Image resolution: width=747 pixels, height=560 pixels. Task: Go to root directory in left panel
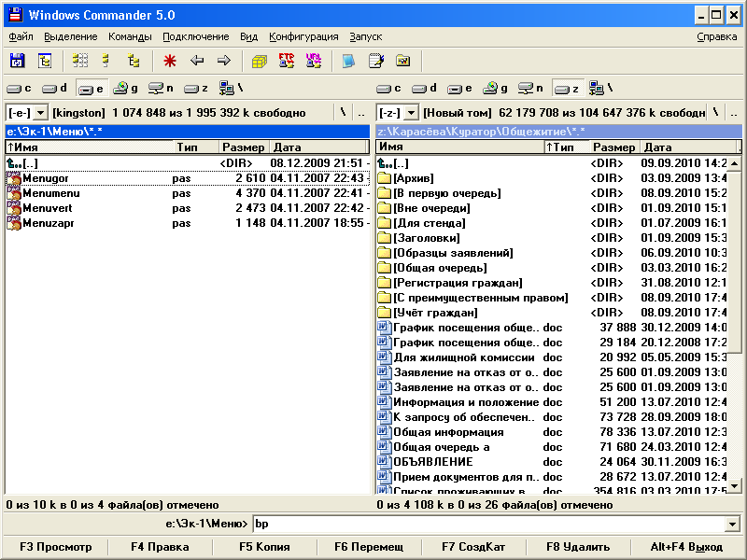tap(343, 113)
